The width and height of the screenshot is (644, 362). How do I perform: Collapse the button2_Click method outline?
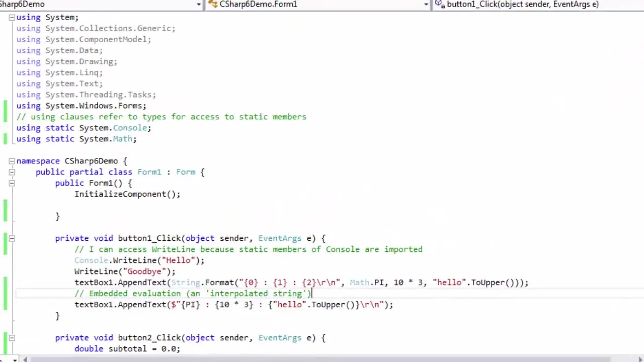click(12, 338)
